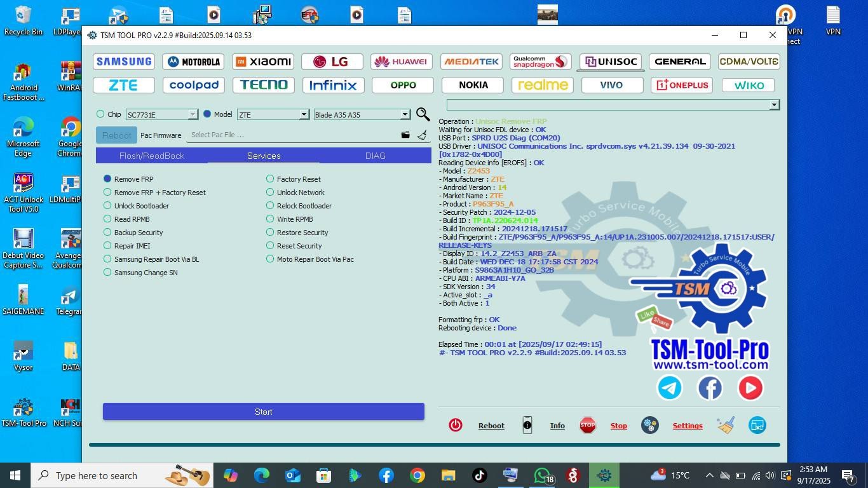Expand the ZTE manufacturer dropdown
Viewport: 868px width, 488px height.
pyautogui.click(x=304, y=114)
